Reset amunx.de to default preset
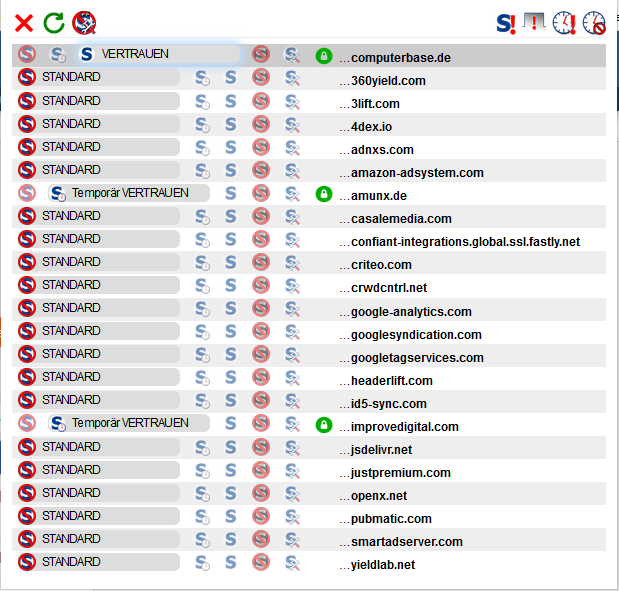This screenshot has width=619, height=591. point(27,193)
